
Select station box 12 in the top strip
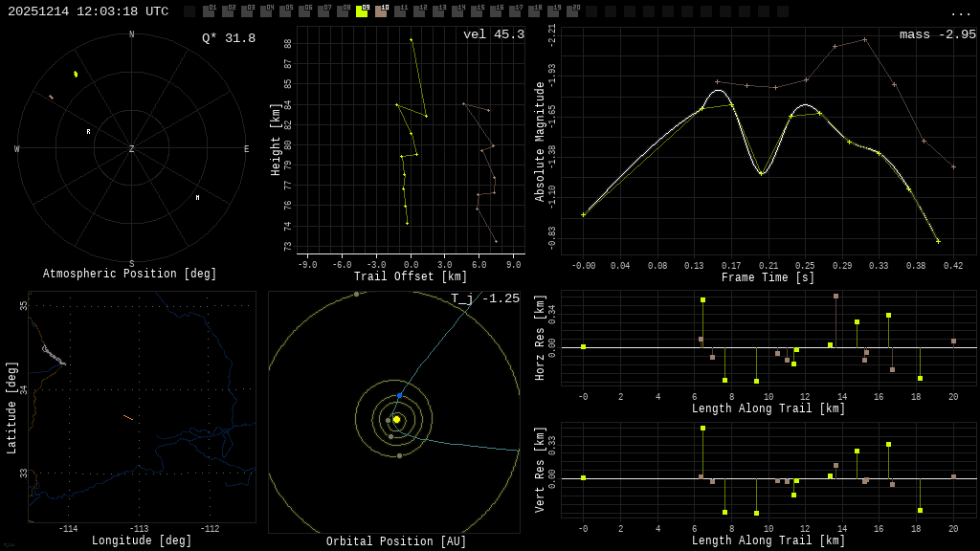point(419,11)
